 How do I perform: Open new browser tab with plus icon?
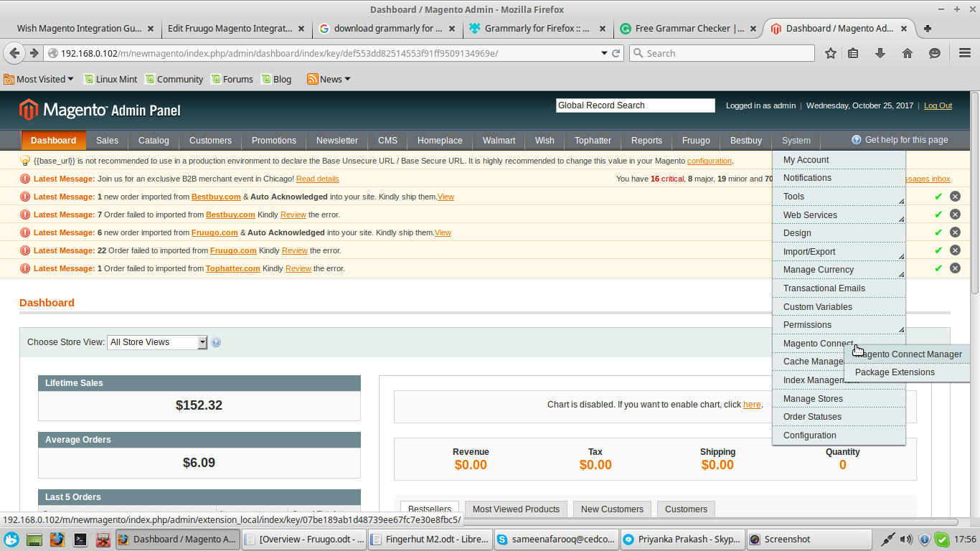[x=928, y=29]
